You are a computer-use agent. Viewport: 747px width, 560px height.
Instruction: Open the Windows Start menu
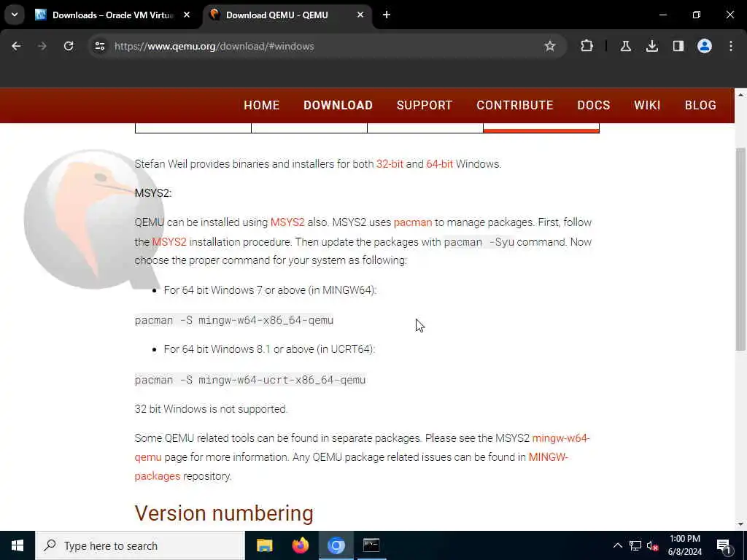tap(18, 545)
